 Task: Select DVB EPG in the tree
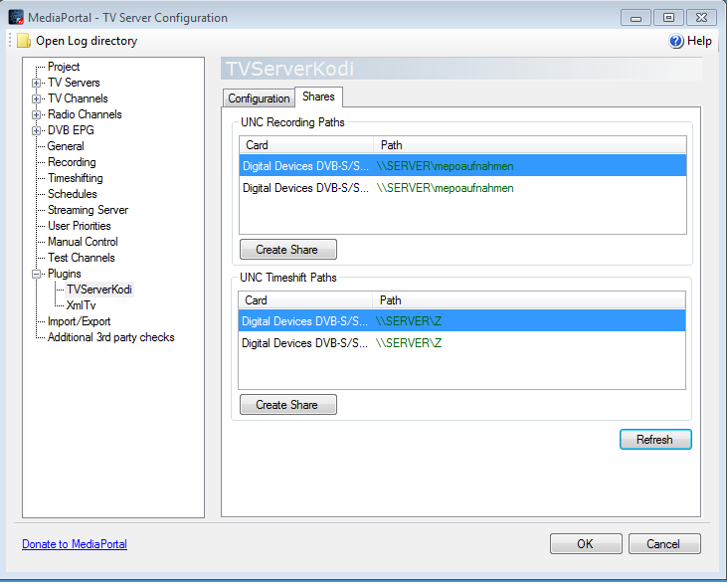(x=71, y=130)
